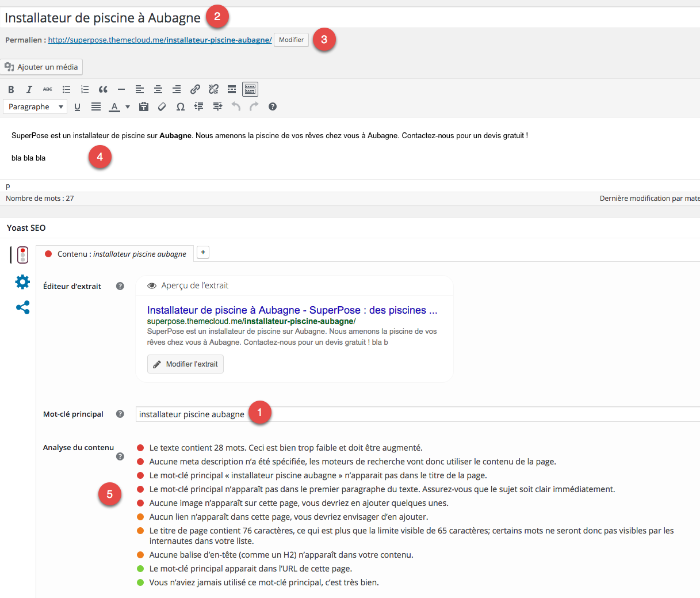Image resolution: width=700 pixels, height=598 pixels.
Task: Insert the Read More tag
Action: point(232,89)
